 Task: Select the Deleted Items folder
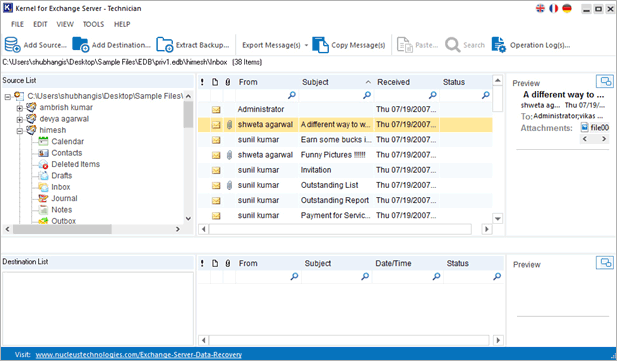[x=76, y=164]
